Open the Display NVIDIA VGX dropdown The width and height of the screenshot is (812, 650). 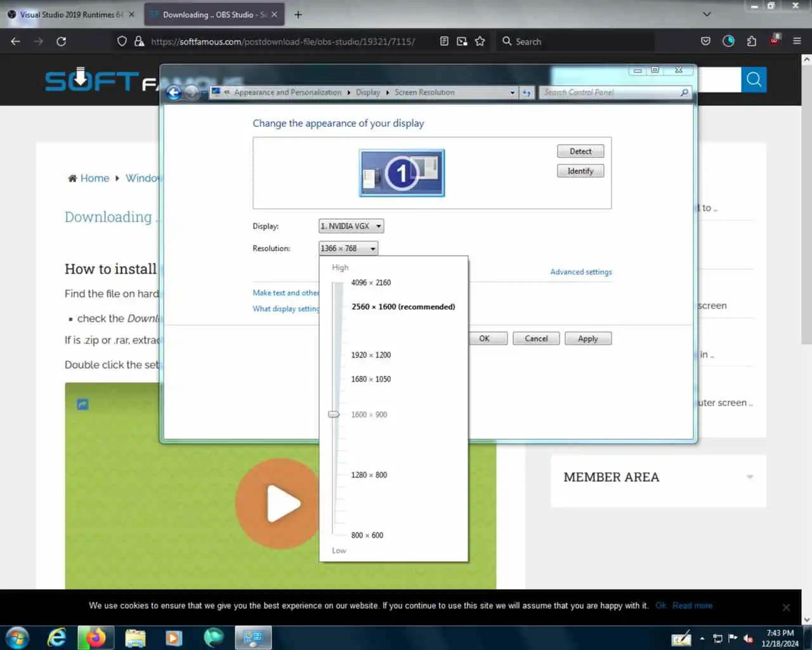pyautogui.click(x=351, y=226)
